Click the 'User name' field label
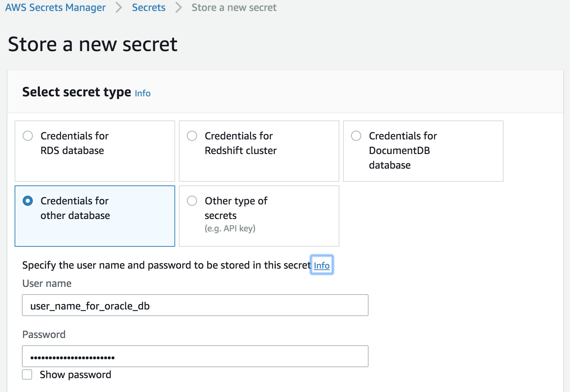Image resolution: width=570 pixels, height=392 pixels. [47, 284]
